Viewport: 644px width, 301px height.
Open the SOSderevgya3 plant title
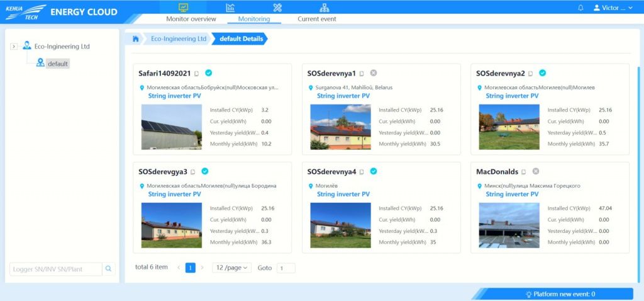point(163,171)
